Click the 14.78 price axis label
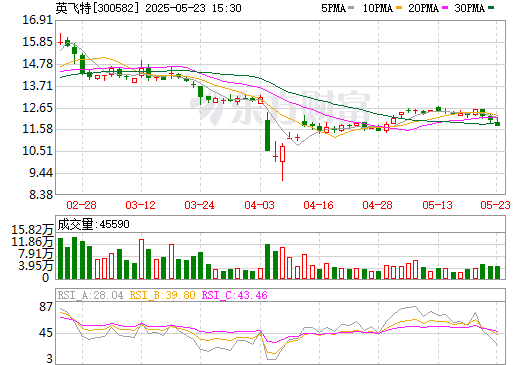The height and width of the screenshot is (365, 520). click(38, 64)
